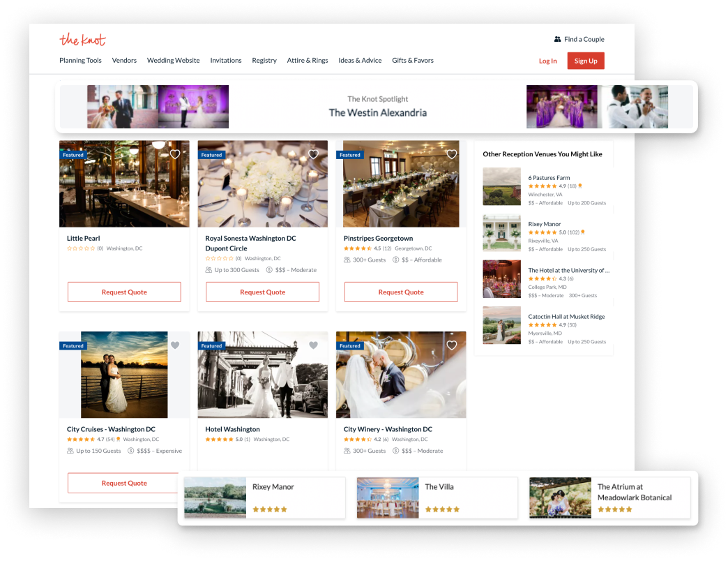Click Featured badge on City Winery card
The width and height of the screenshot is (728, 561).
(x=349, y=346)
